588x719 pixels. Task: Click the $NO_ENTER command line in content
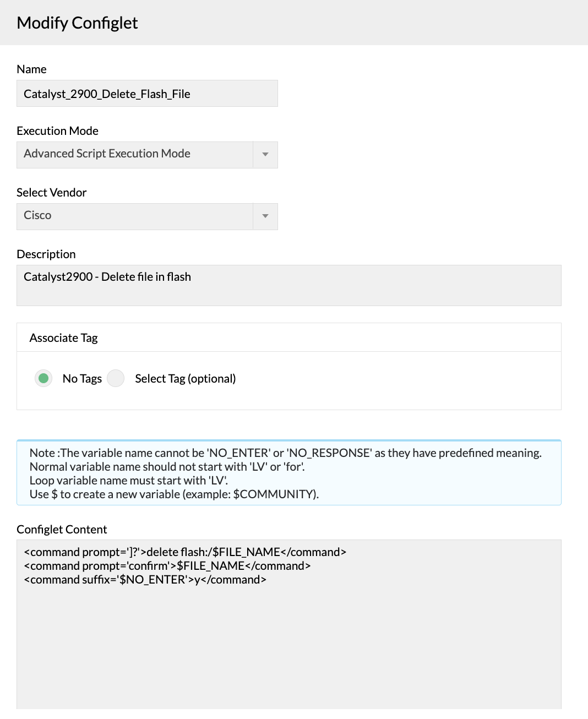click(x=145, y=580)
